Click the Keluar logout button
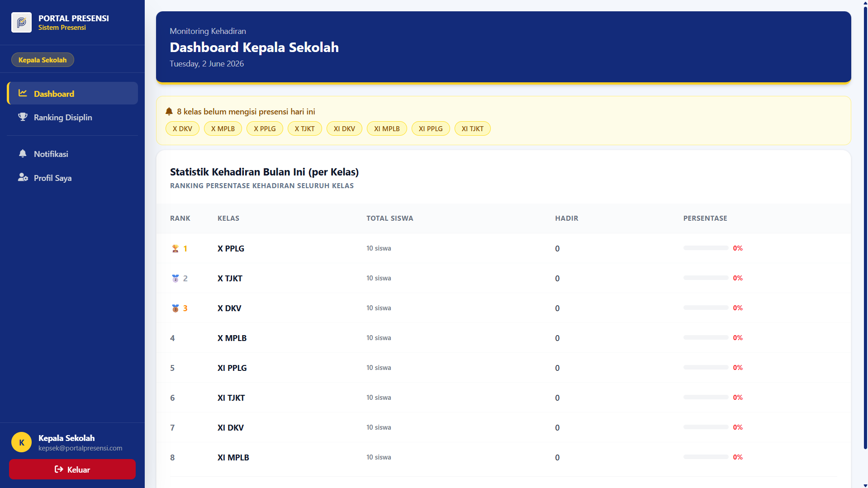Viewport: 868px width, 488px height. coord(72,469)
